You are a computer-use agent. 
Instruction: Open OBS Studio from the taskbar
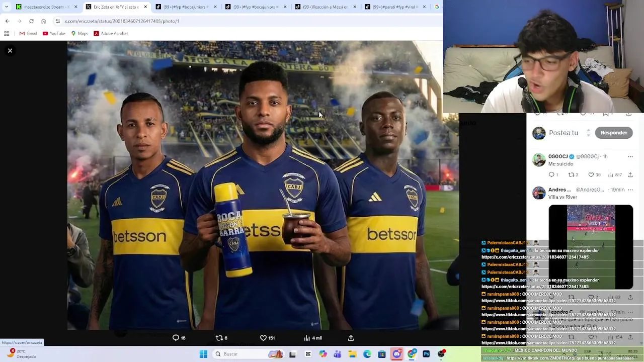pyautogui.click(x=441, y=354)
